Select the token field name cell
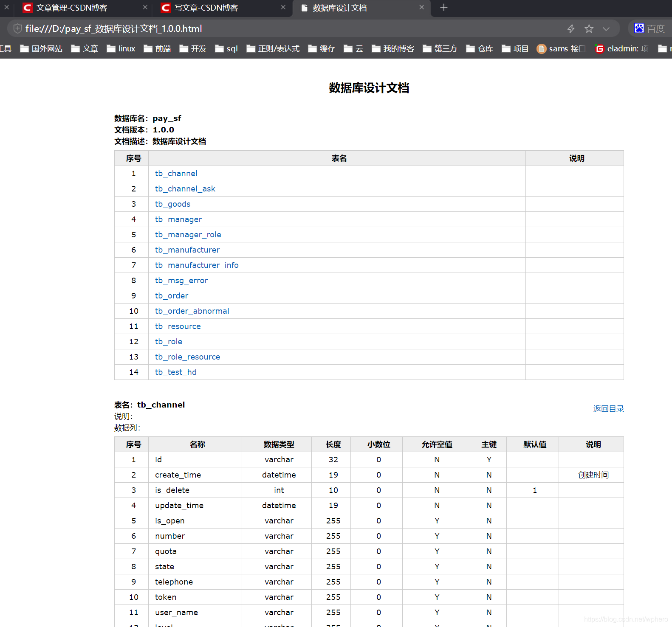672x627 pixels. [x=195, y=597]
